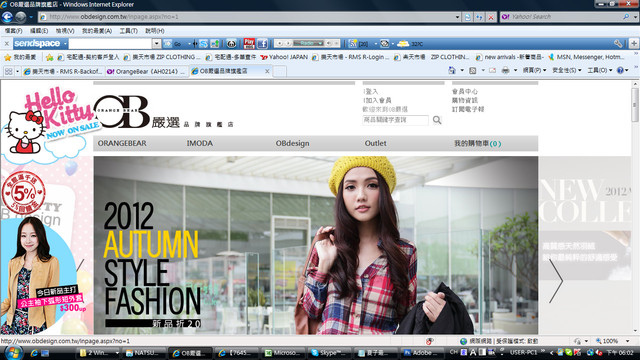Switch to the RMS R-Backoffice tab
The image size is (640, 360).
pos(63,71)
